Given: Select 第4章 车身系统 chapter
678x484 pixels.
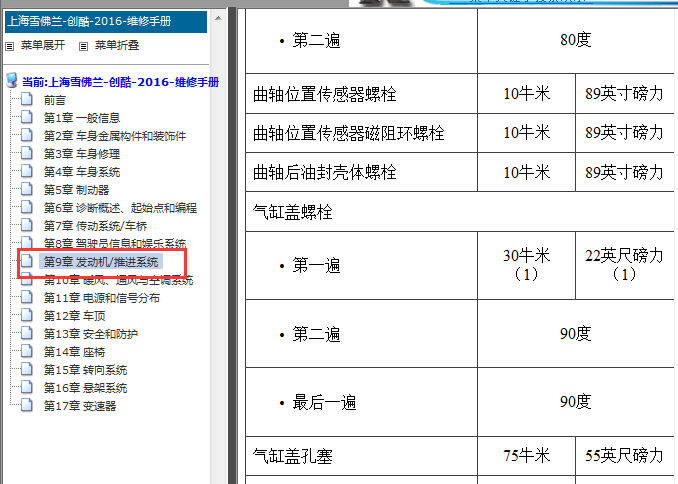Looking at the screenshot, I should 82,172.
